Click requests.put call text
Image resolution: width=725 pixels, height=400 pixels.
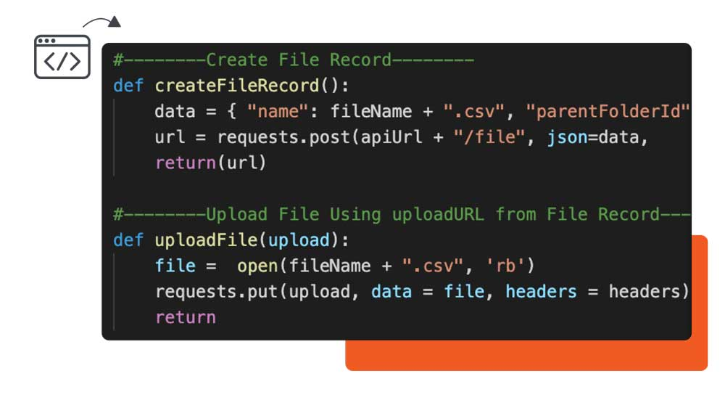pos(216,292)
